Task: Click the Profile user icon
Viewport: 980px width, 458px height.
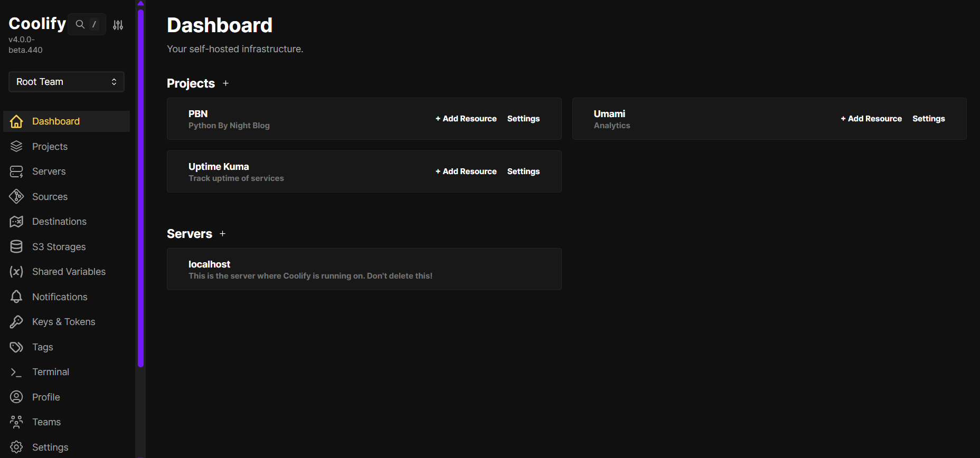Action: [16, 397]
